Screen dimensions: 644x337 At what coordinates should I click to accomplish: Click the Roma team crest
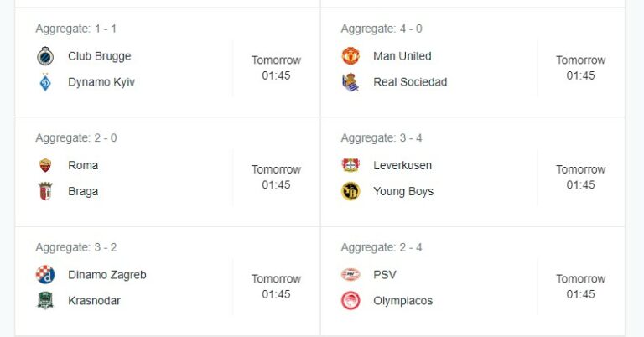pos(45,165)
